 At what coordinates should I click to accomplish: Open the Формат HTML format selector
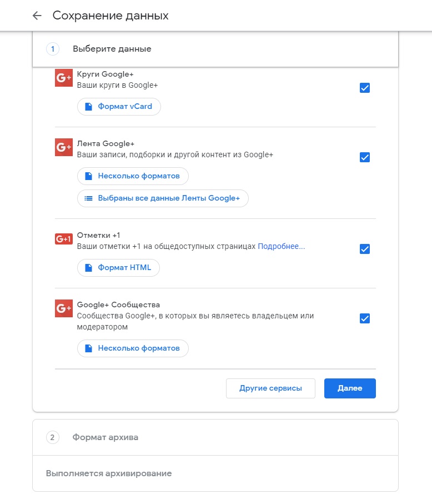click(118, 268)
